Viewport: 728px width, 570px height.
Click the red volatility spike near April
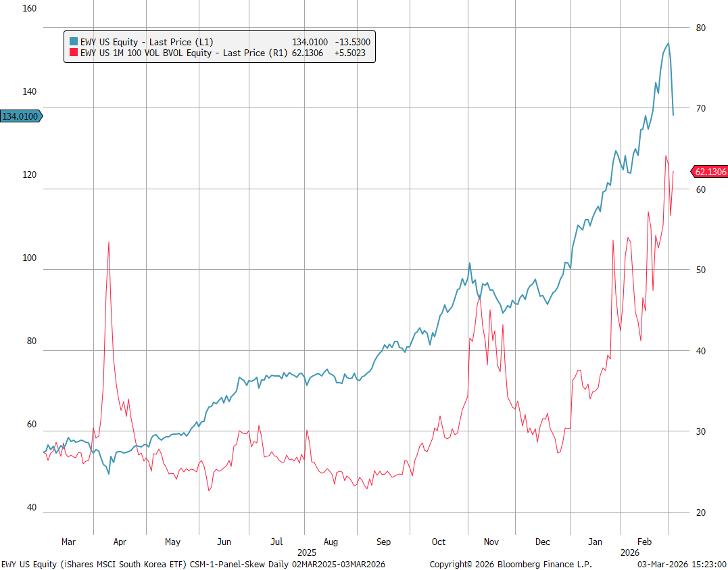coord(110,243)
